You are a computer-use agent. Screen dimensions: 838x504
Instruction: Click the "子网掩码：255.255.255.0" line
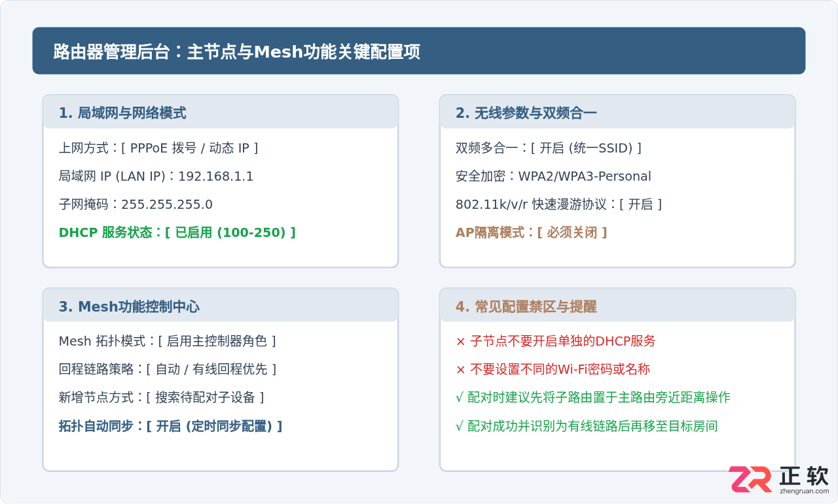(136, 204)
